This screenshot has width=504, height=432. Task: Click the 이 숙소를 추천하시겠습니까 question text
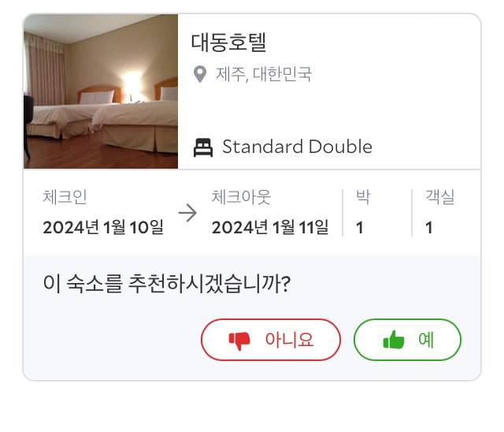point(167,284)
